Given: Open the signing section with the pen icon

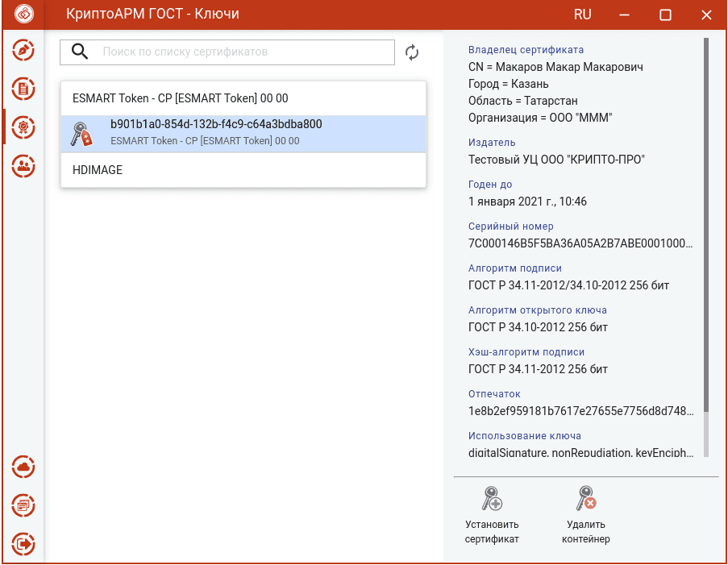Looking at the screenshot, I should 23,50.
